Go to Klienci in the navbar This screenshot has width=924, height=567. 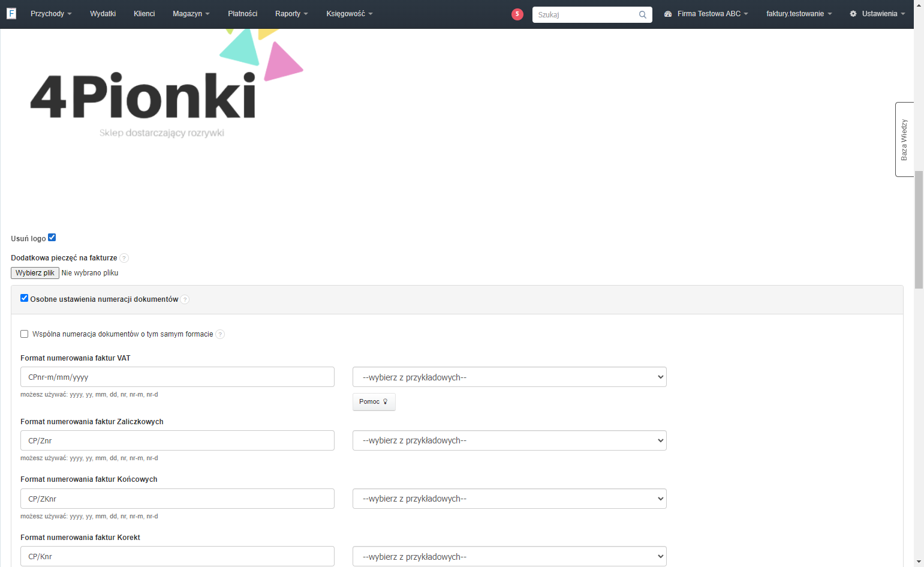[x=144, y=14]
